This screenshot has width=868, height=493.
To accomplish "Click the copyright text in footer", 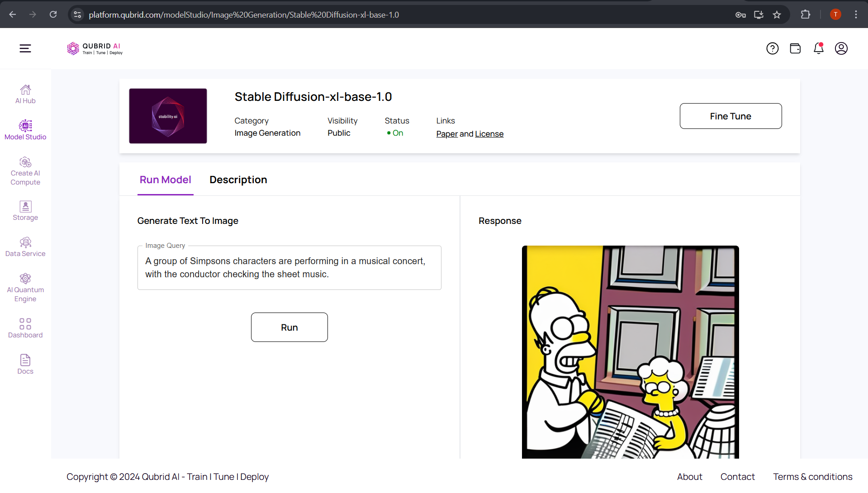I will click(167, 477).
